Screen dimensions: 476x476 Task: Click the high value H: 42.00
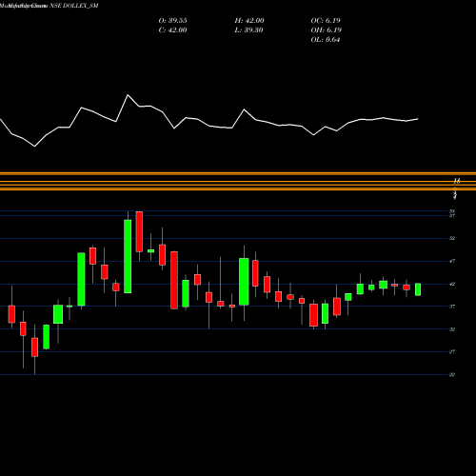(249, 21)
